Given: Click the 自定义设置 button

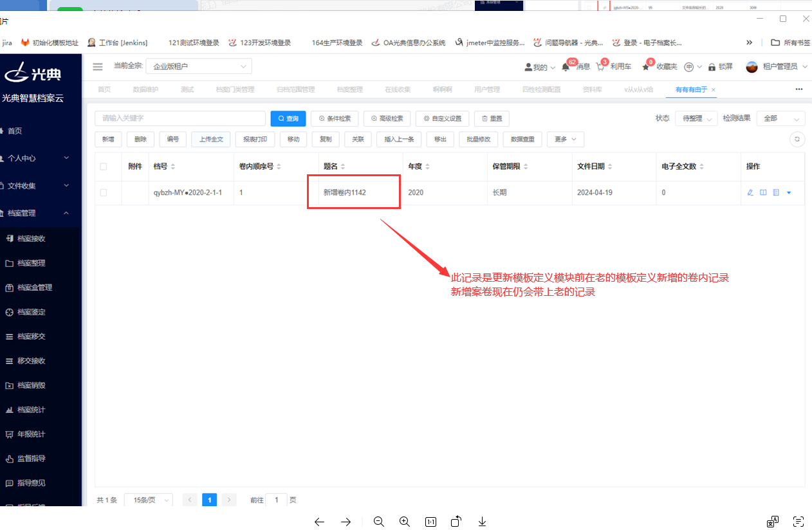Looking at the screenshot, I should (443, 118).
